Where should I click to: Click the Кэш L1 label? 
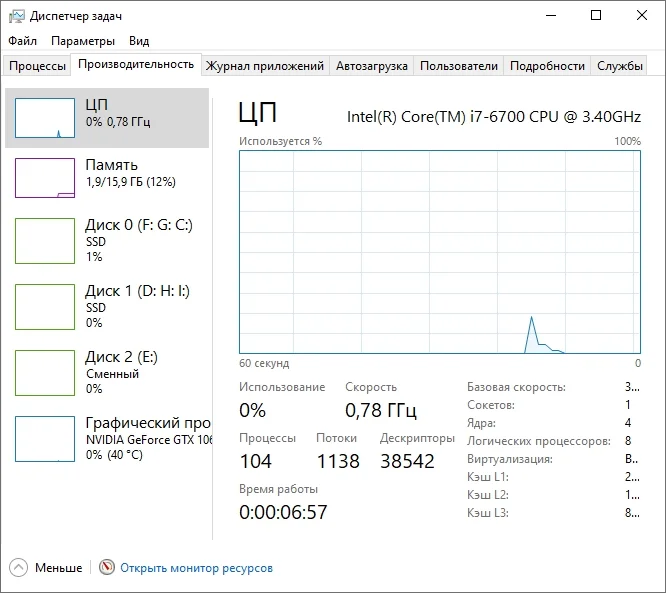coord(488,477)
